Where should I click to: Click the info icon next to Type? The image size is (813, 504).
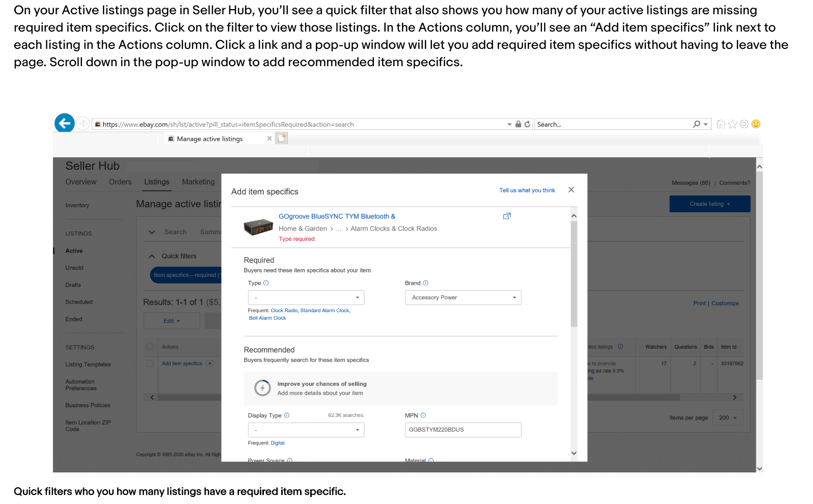[x=266, y=283]
